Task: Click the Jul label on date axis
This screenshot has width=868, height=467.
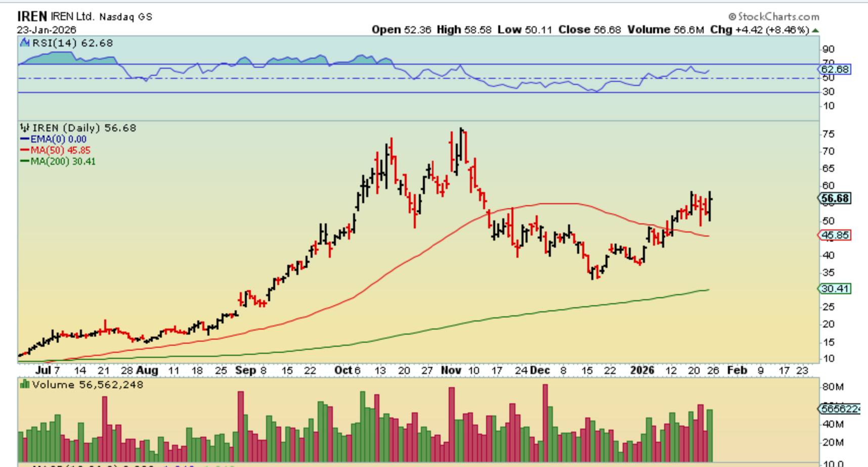Action: coord(43,370)
